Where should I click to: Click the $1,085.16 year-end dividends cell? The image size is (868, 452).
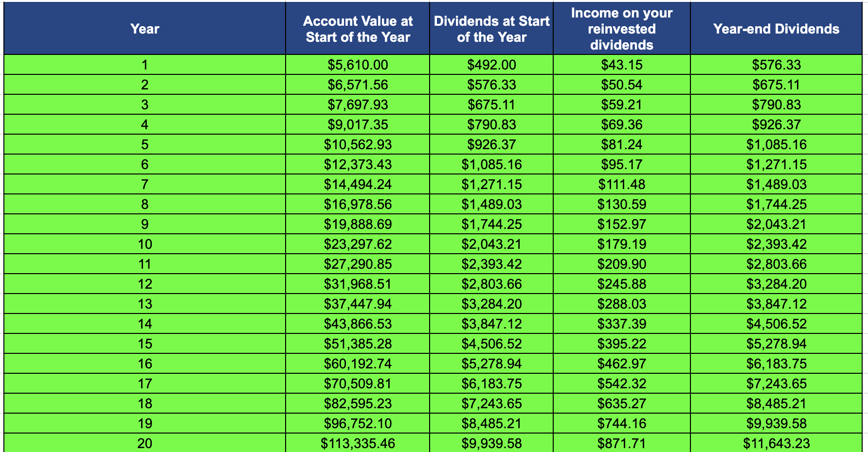click(776, 144)
